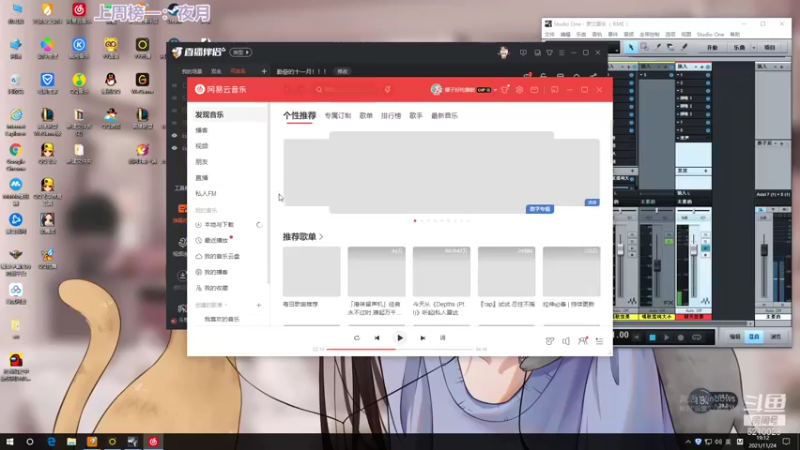
Task: Click the 项目 button in Studio One
Action: pos(770,47)
